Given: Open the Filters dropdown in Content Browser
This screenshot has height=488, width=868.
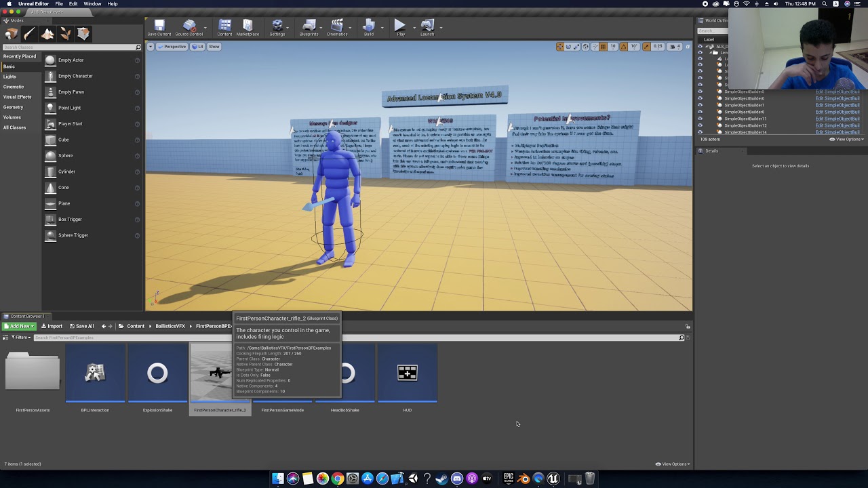Looking at the screenshot, I should [x=21, y=338].
